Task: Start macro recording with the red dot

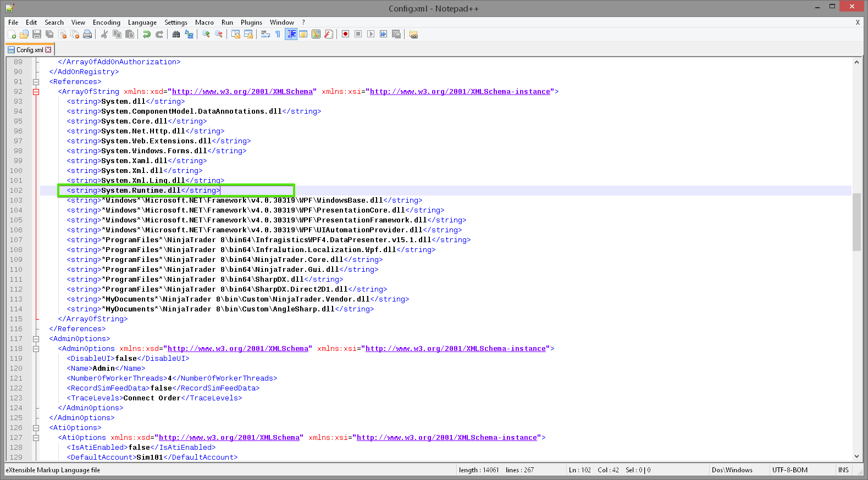Action: click(345, 34)
